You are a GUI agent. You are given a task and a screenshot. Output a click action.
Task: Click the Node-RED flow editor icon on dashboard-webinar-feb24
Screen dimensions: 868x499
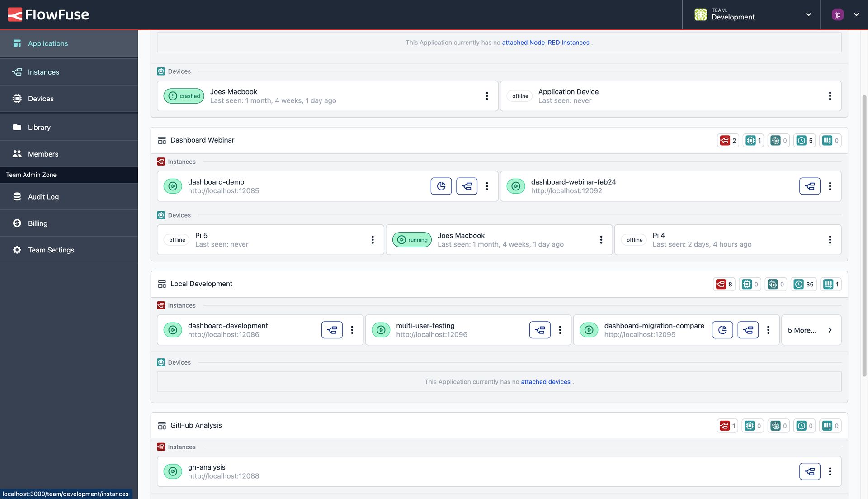point(810,185)
